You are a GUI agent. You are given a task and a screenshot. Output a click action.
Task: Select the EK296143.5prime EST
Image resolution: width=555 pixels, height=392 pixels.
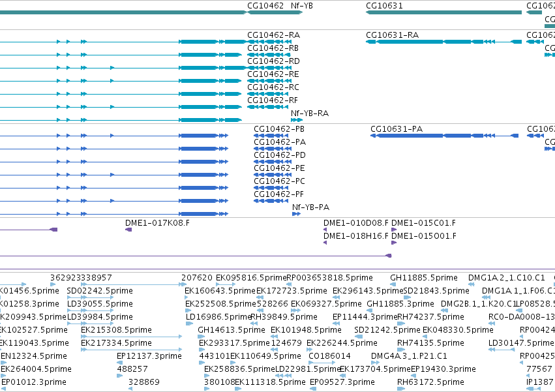pyautogui.click(x=368, y=291)
